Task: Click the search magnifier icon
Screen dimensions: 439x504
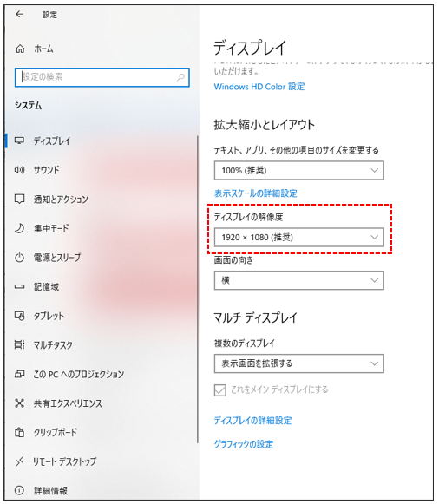Action: pos(181,77)
